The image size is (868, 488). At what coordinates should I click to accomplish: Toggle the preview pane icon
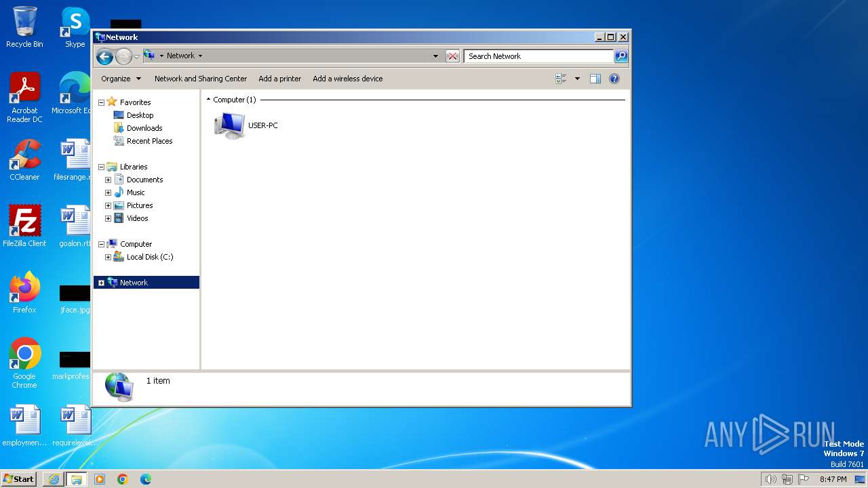coord(595,79)
